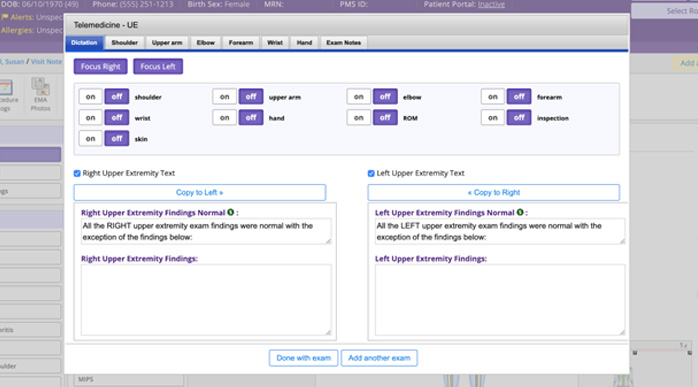
Task: Set upper arm toggle to off
Action: tap(251, 97)
